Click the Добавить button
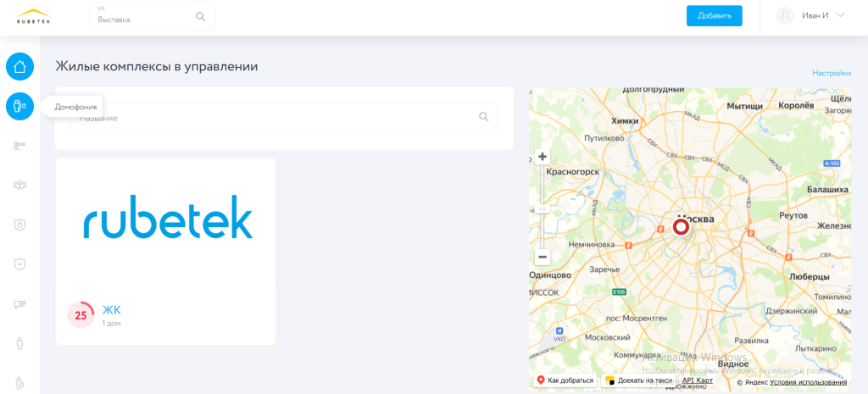The width and height of the screenshot is (868, 394). coord(714,16)
